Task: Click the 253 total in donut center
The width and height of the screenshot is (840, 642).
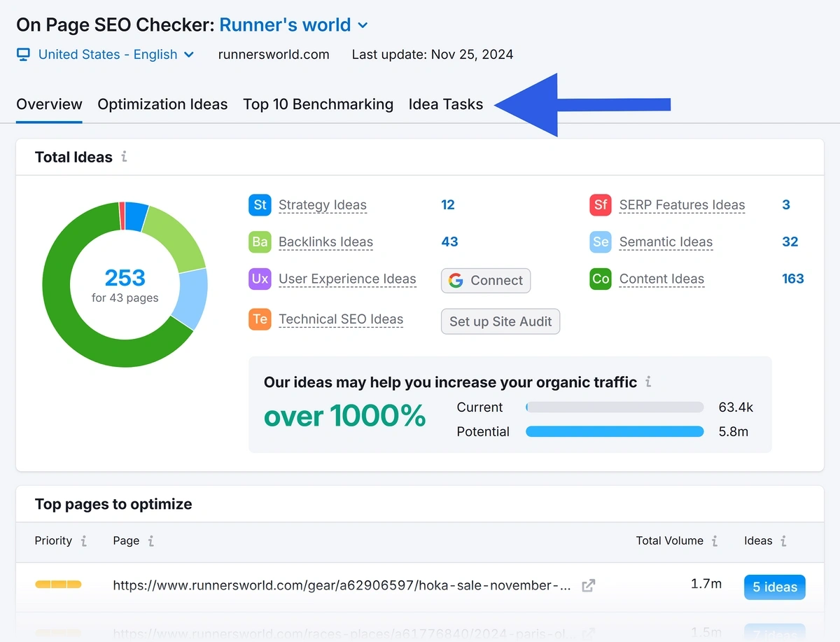Action: 125,278
